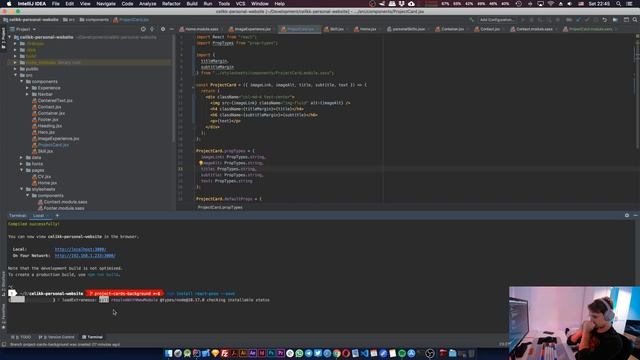Open FileZilla from the Dock
The image size is (640, 360).
point(224,353)
